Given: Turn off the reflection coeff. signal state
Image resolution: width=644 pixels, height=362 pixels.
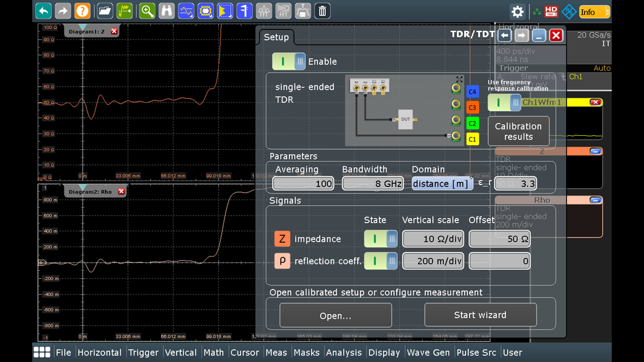Looking at the screenshot, I should [x=381, y=261].
